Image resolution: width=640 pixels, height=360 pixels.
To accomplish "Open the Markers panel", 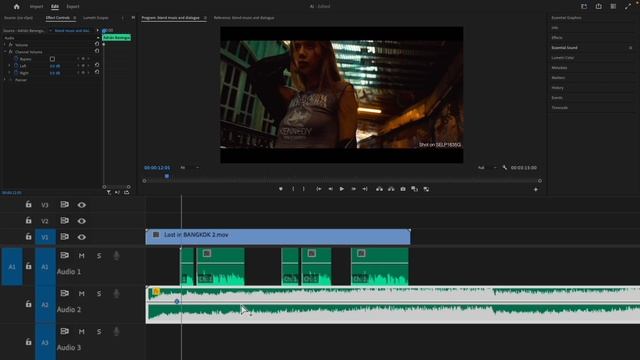I will 558,78.
